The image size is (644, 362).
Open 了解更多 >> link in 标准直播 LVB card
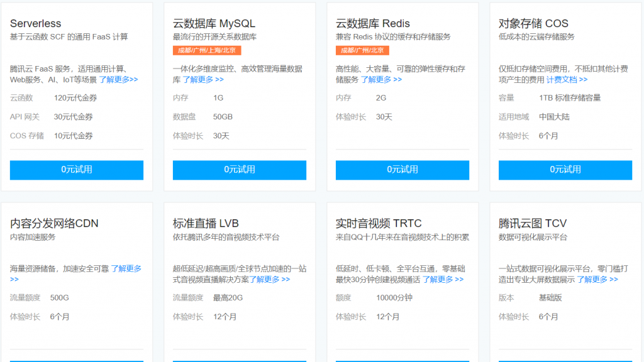269,280
